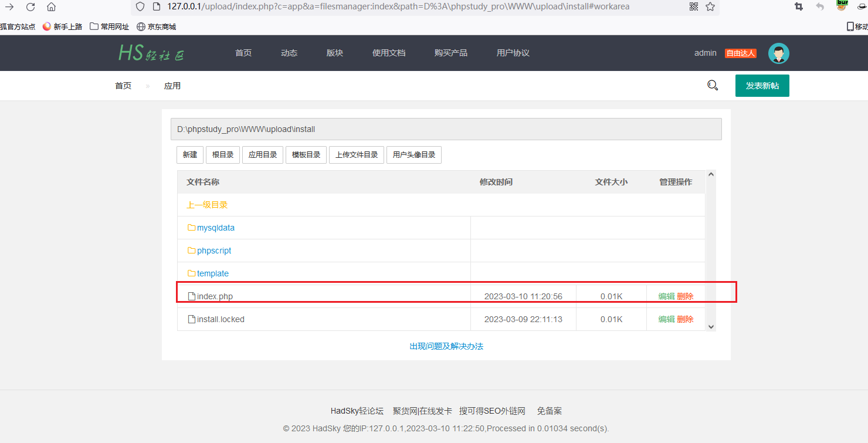The image size is (868, 443).
Task: Click the 修改时间 column header
Action: [496, 182]
